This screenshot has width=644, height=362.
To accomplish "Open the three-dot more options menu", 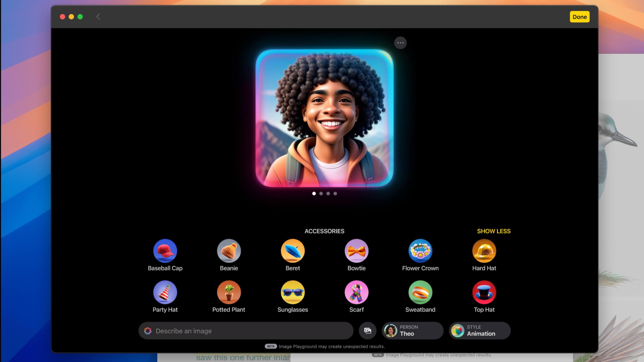I will 400,43.
